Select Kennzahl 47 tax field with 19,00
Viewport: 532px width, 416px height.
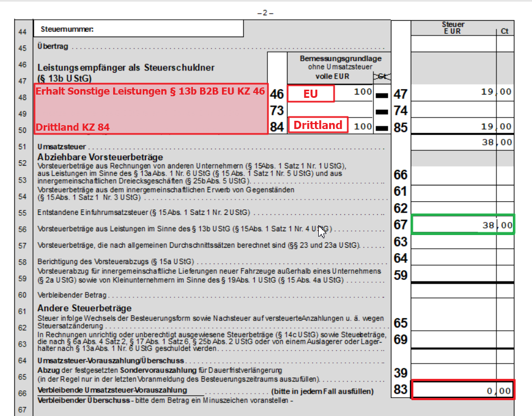point(462,92)
